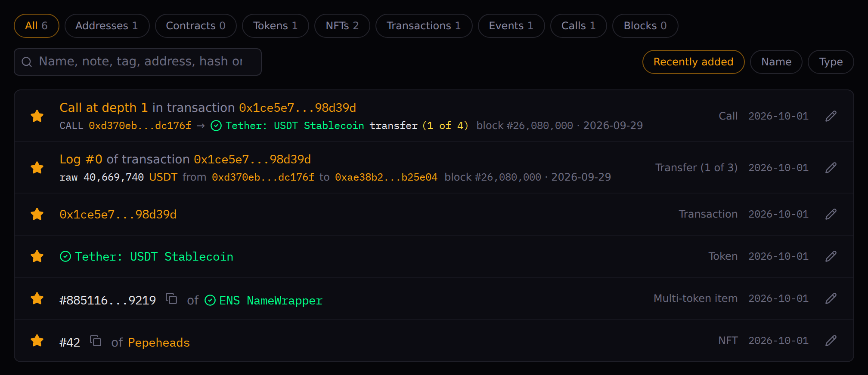Screen dimensions: 868x375
Task: Click verified badge on Tether token row
Action: coord(65,257)
